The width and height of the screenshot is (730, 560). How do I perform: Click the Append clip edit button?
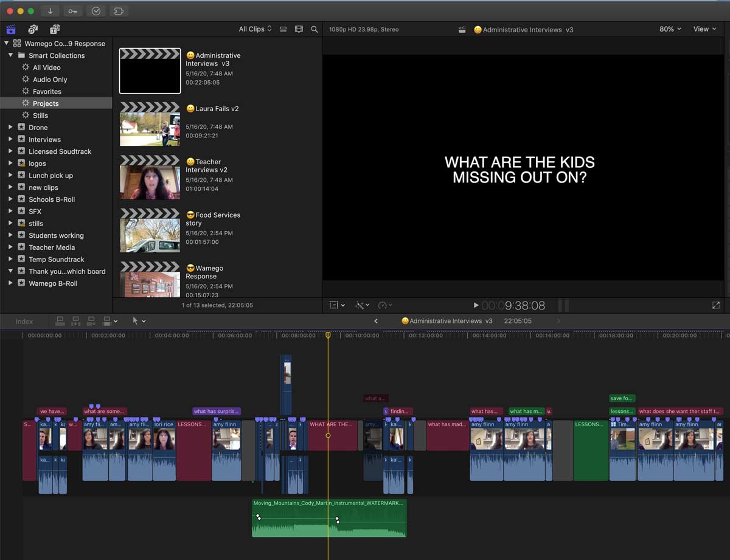[91, 321]
